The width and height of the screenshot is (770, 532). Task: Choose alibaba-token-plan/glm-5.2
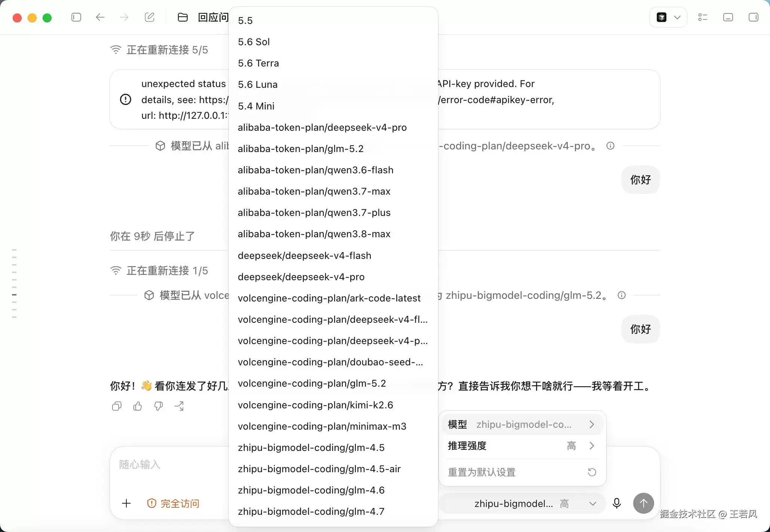pos(333,149)
